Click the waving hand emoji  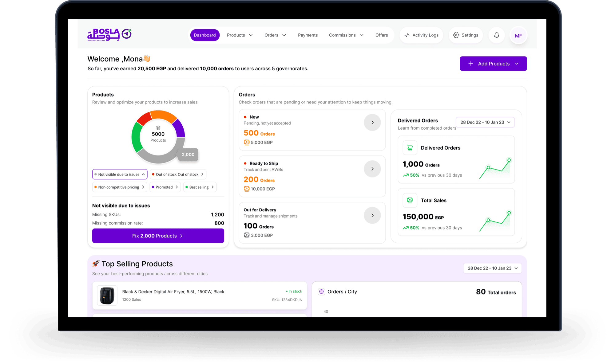pos(147,58)
